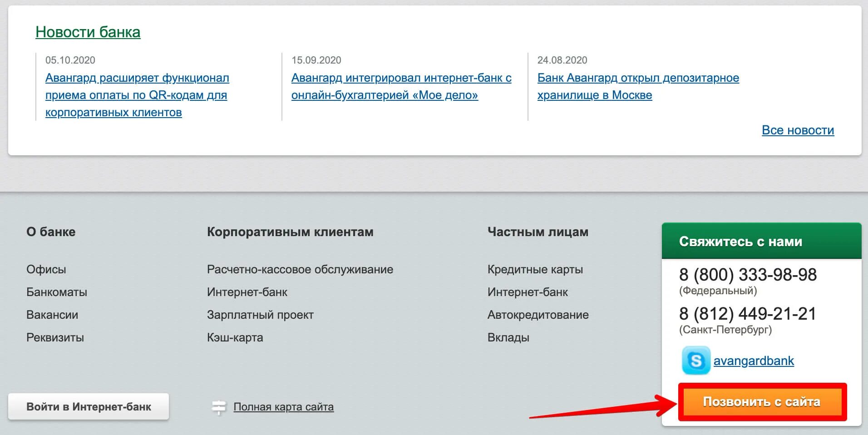Image resolution: width=868 pixels, height=435 pixels.
Task: Click the avangardbank Skype link
Action: coord(754,361)
